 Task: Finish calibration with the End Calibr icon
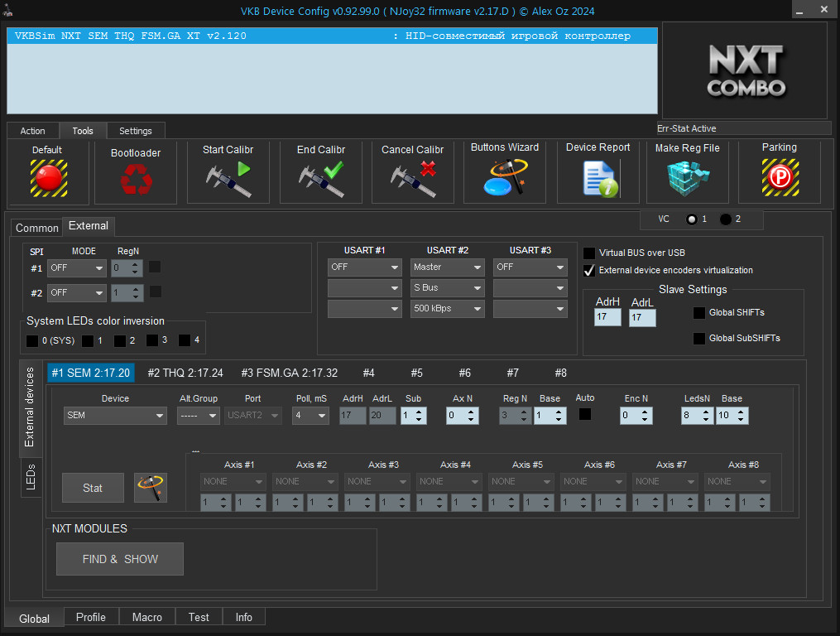[321, 179]
